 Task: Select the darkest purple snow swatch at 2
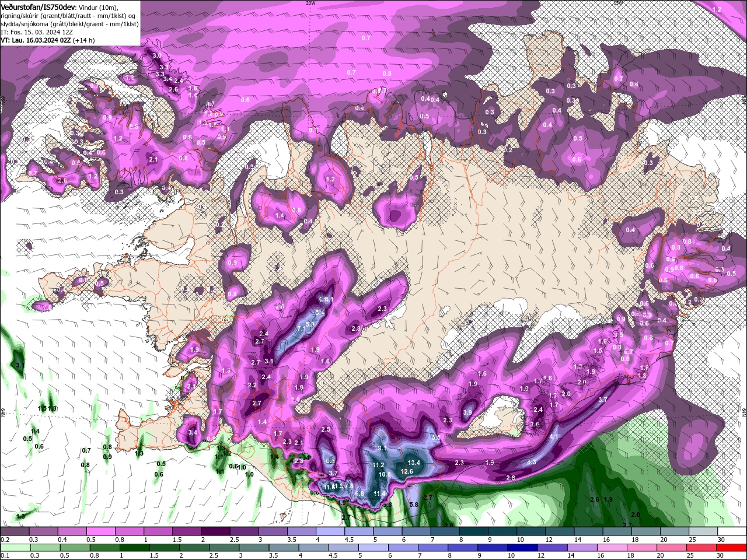(x=215, y=531)
